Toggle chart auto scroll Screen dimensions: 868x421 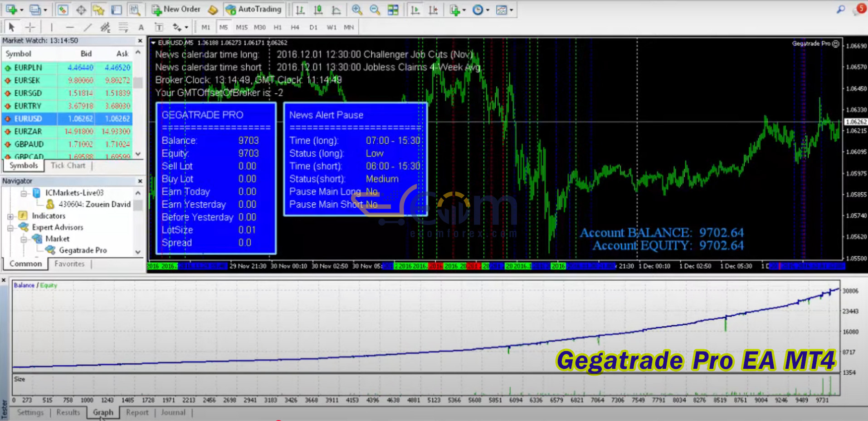pyautogui.click(x=415, y=10)
